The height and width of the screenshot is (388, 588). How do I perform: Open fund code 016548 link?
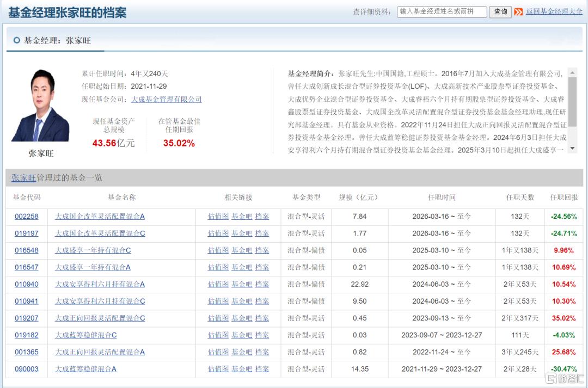(x=27, y=250)
